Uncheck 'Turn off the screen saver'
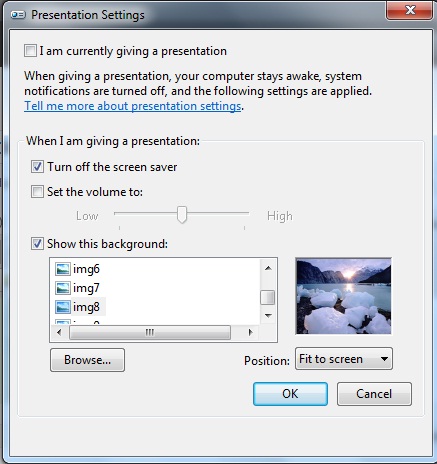Viewport: 437px width, 464px height. (x=37, y=166)
